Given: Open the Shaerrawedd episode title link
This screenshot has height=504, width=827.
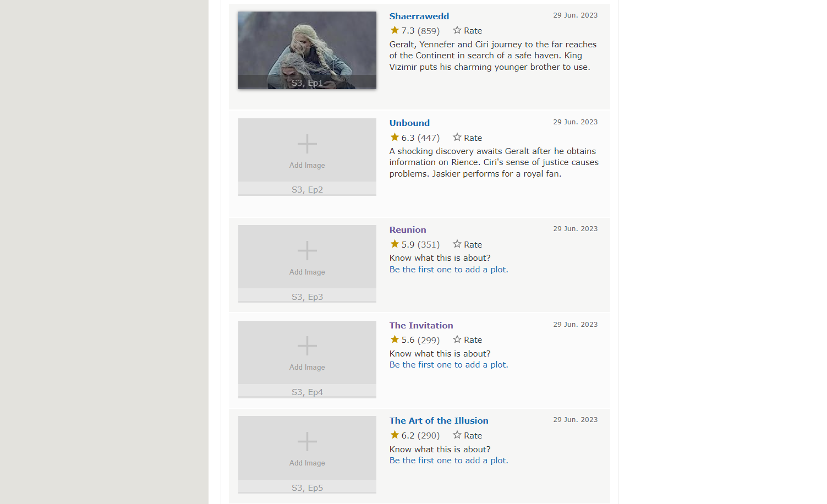Looking at the screenshot, I should coord(419,16).
